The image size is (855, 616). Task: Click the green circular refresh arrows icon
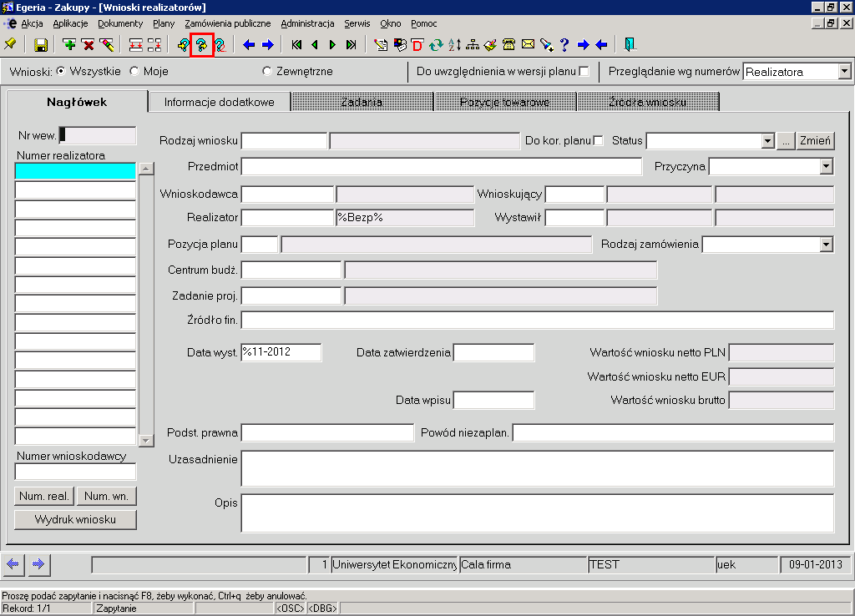[x=436, y=45]
